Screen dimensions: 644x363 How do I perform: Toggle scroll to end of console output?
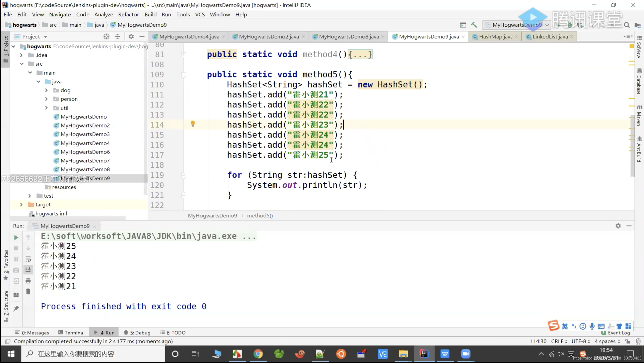click(28, 270)
